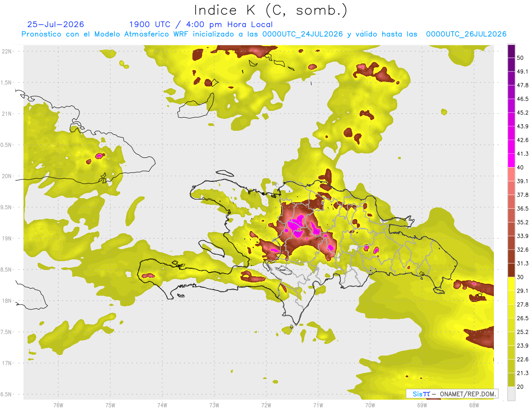Click the colorbar value '20'
This screenshot has height=411, width=532.
click(521, 386)
